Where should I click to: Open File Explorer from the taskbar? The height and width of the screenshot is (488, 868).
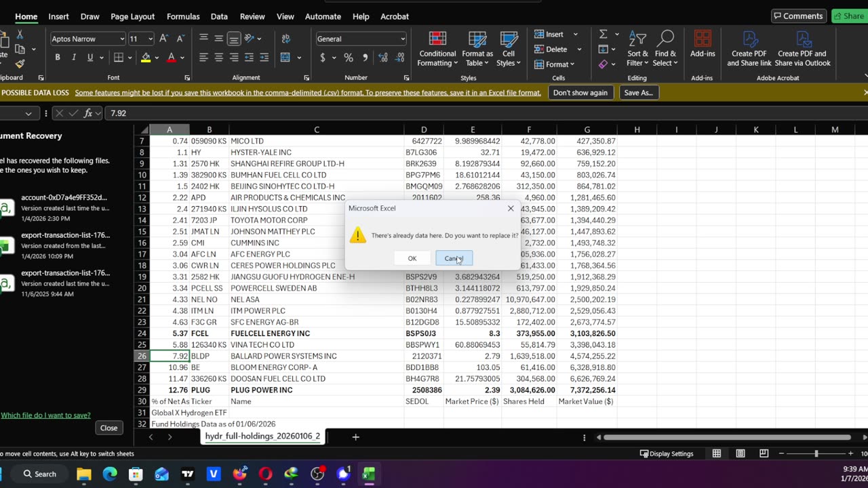[83, 474]
